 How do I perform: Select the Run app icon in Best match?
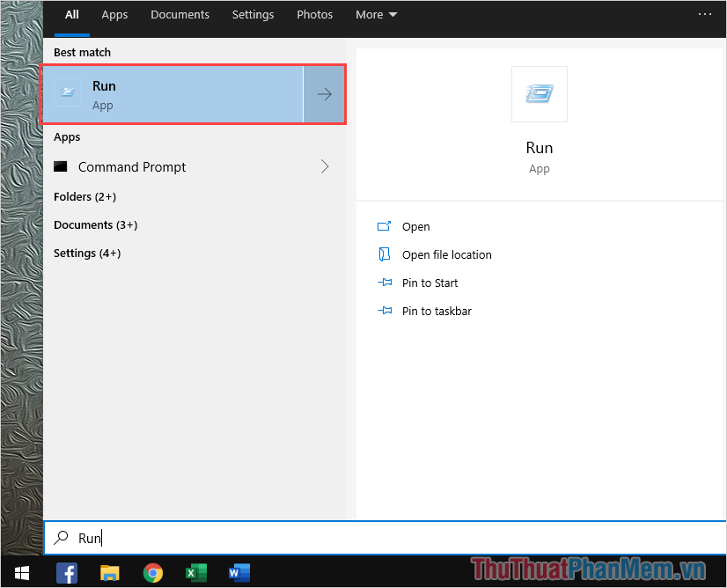pyautogui.click(x=68, y=93)
